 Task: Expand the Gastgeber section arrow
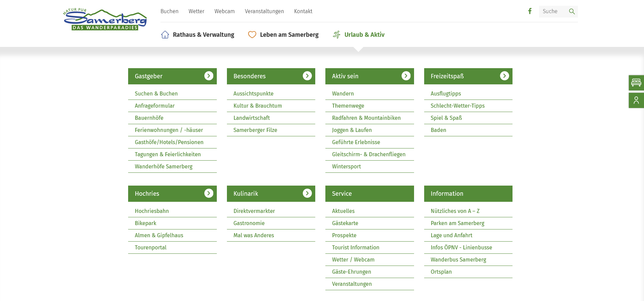(209, 76)
